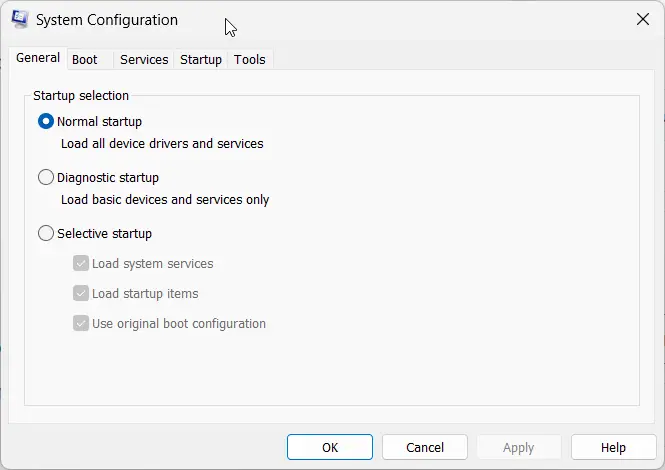Click the OK button

330,447
